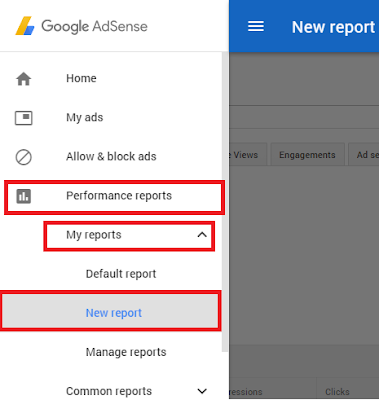This screenshot has height=400, width=379.
Task: Click the Clicks column header
Action: coord(337,392)
